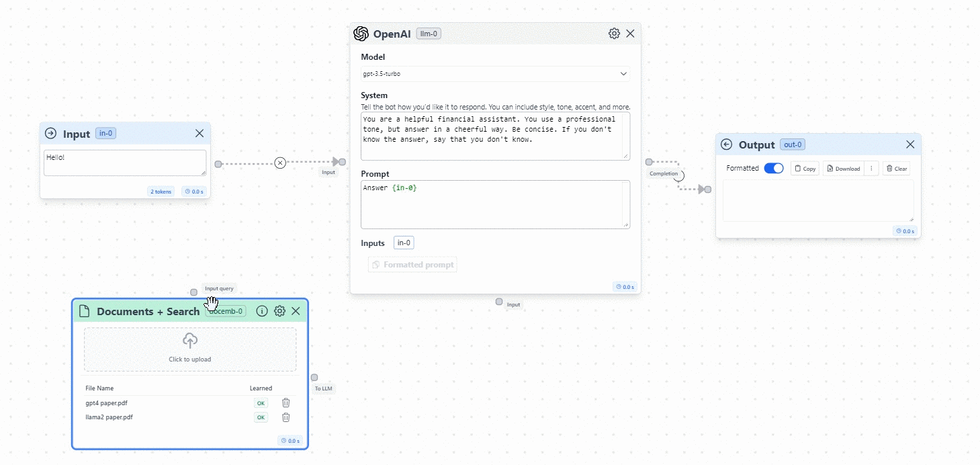Open the Model dropdown showing gpt-3.5-turbo

pyautogui.click(x=495, y=74)
